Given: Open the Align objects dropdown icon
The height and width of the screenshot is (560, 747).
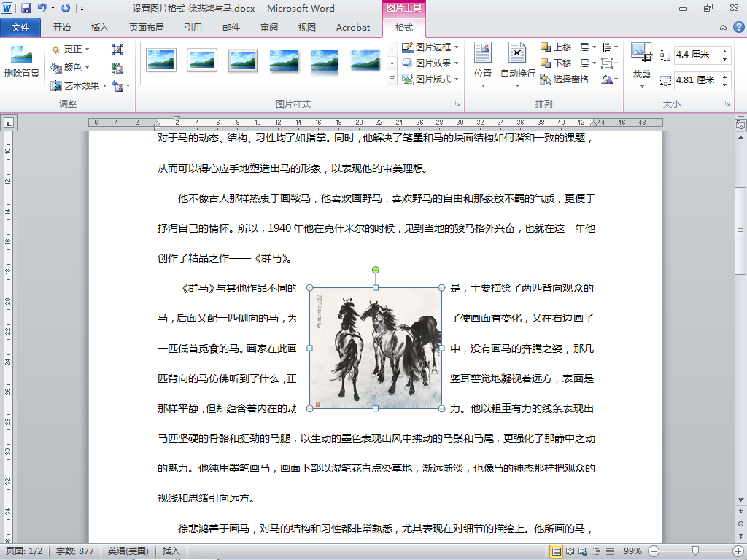Looking at the screenshot, I should pyautogui.click(x=610, y=47).
